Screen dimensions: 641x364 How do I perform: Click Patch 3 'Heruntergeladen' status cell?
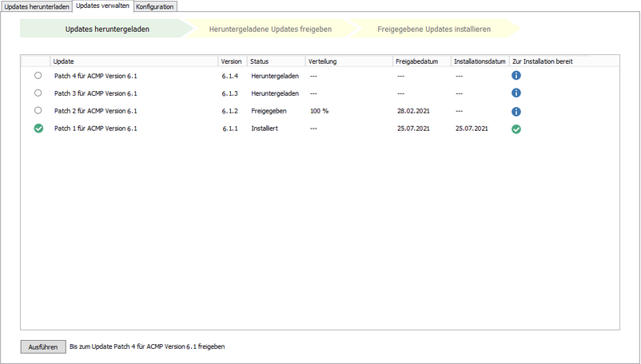(275, 93)
